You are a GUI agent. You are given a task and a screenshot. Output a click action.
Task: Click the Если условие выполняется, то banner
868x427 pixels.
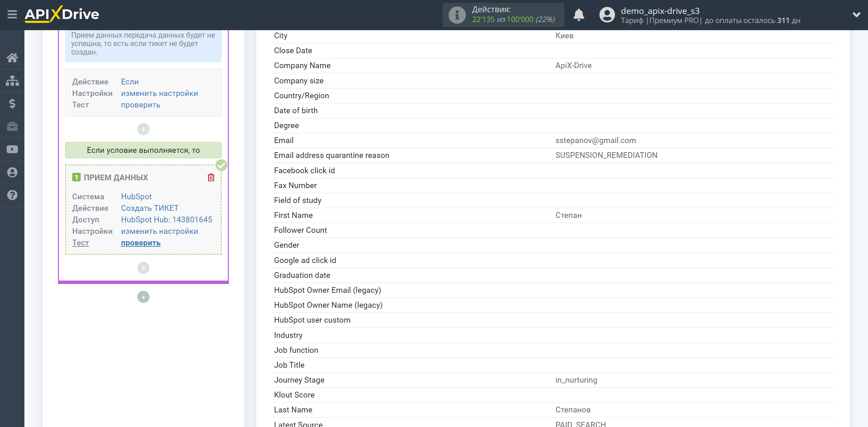[143, 150]
